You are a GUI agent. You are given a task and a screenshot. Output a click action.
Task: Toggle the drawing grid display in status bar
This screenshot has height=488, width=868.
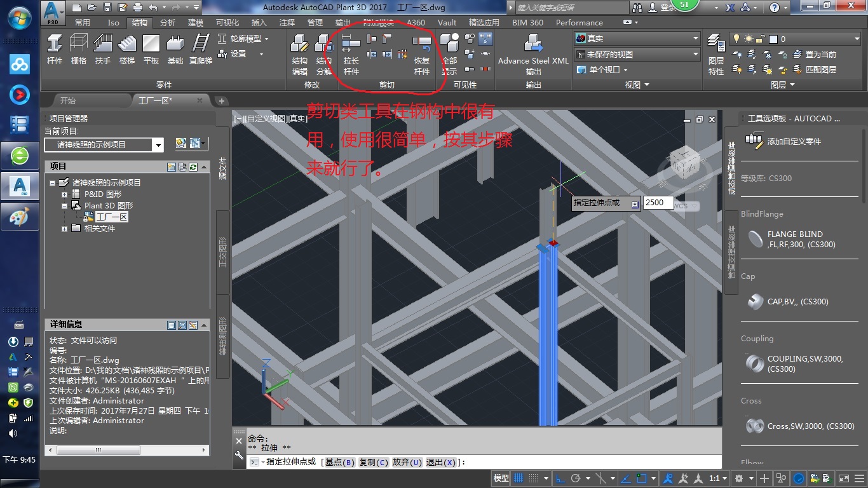pos(519,478)
